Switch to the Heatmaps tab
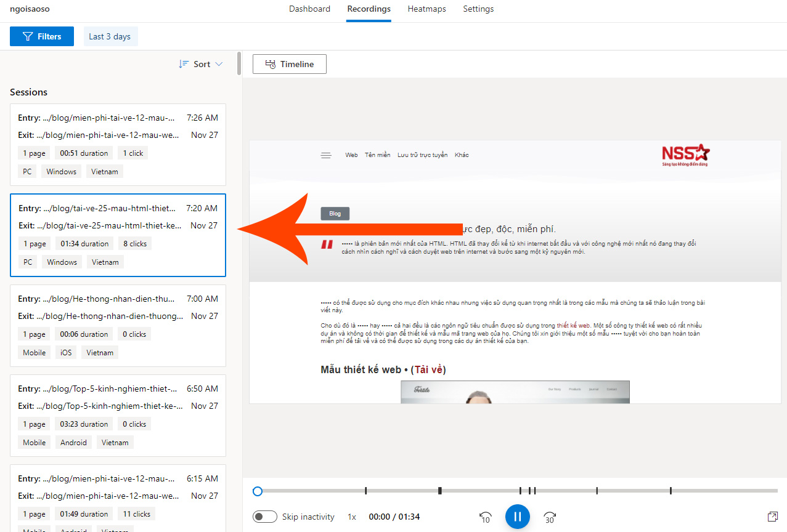The height and width of the screenshot is (532, 787). click(x=426, y=9)
